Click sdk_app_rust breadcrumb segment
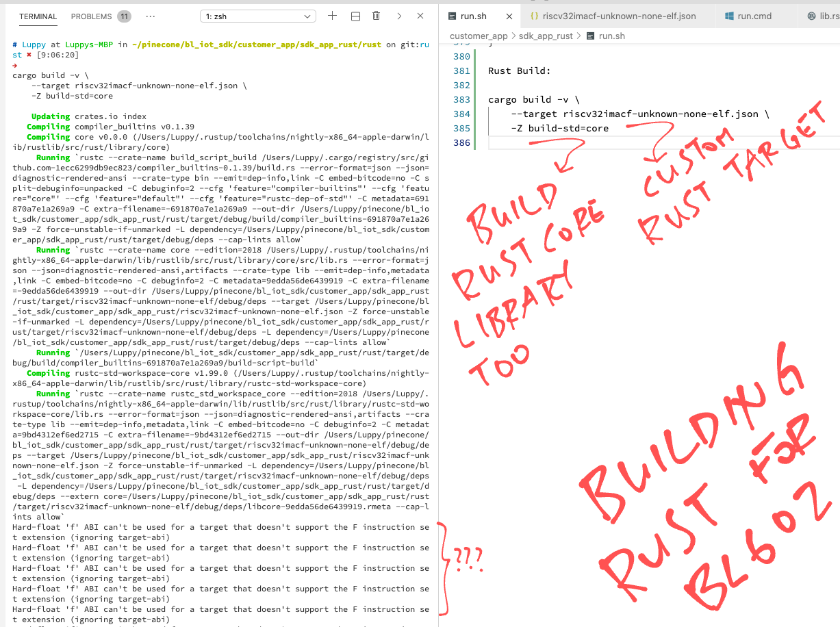This screenshot has width=840, height=627. coord(546,36)
